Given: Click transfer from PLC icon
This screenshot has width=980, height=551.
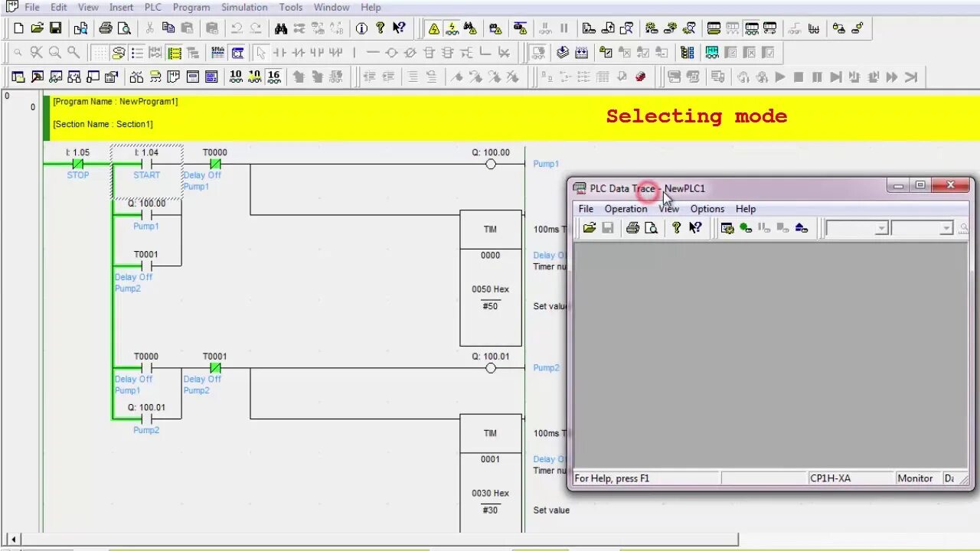Looking at the screenshot, I should [x=608, y=28].
